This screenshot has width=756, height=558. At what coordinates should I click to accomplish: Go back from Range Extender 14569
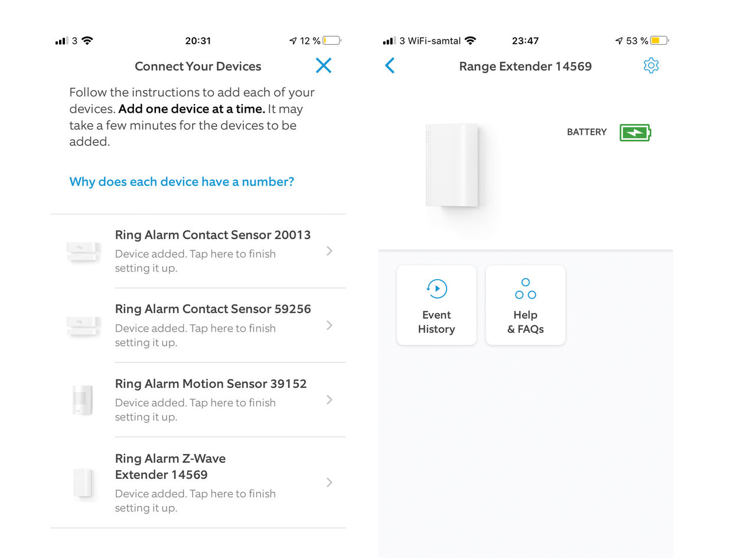coord(390,66)
